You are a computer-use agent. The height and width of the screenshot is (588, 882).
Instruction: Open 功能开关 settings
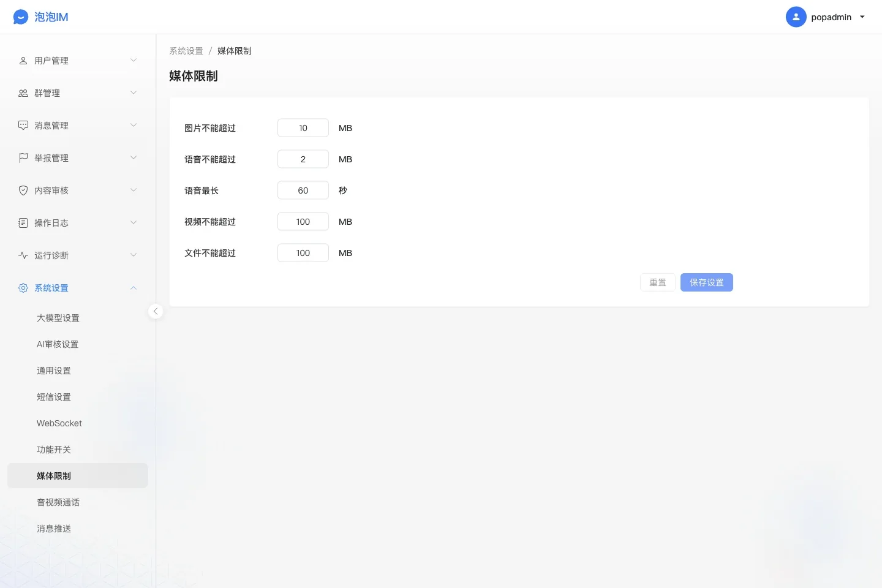pos(78,450)
